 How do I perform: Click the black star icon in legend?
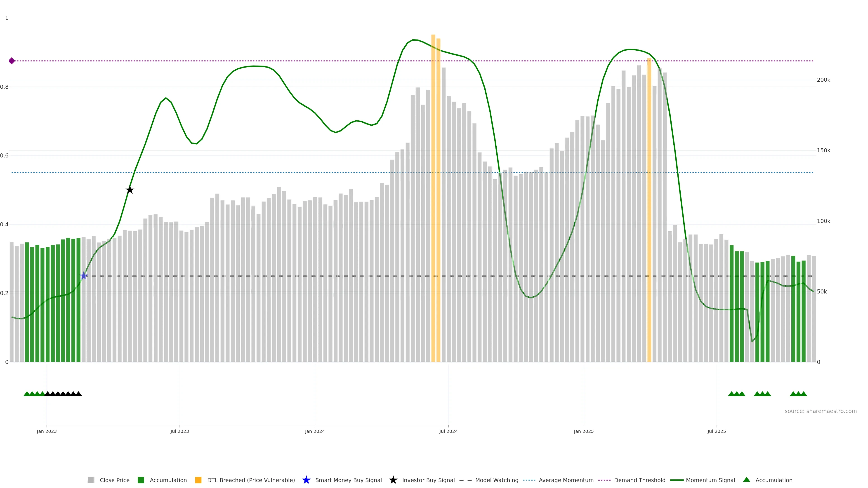(393, 480)
